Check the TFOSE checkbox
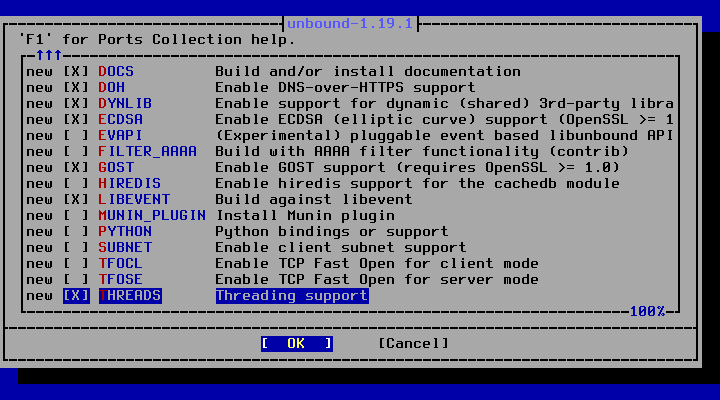Viewport: 720px width, 400px height. [76, 280]
